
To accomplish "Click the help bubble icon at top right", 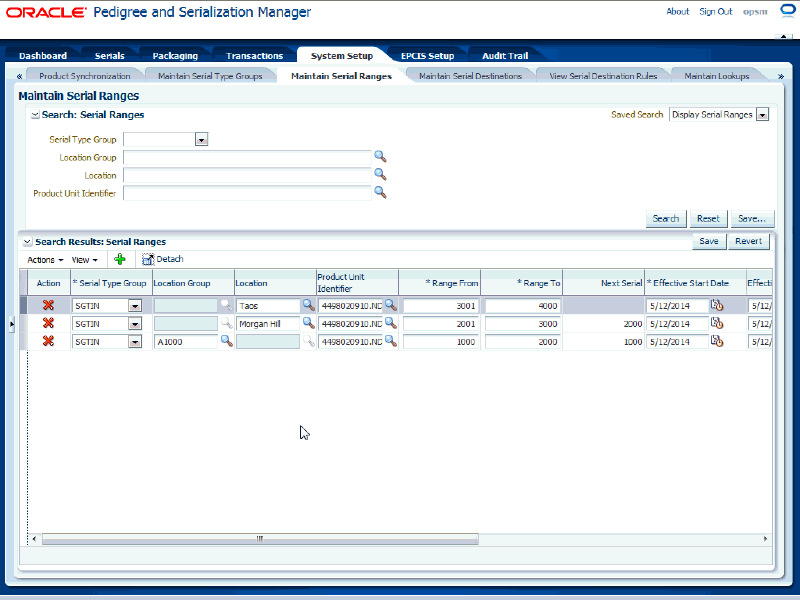I will [x=788, y=11].
